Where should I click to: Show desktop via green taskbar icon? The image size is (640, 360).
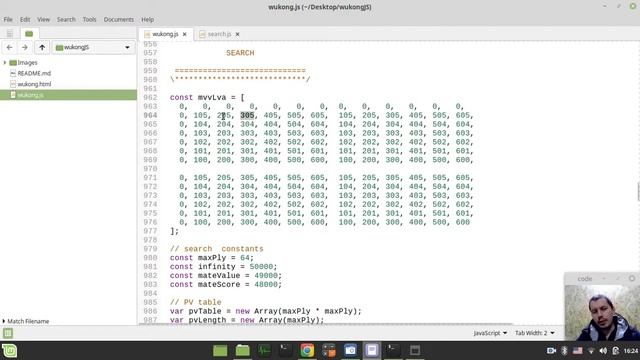220,351
